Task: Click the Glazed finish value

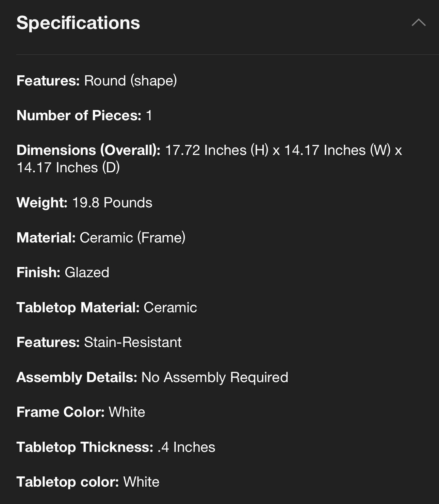Action: point(87,272)
